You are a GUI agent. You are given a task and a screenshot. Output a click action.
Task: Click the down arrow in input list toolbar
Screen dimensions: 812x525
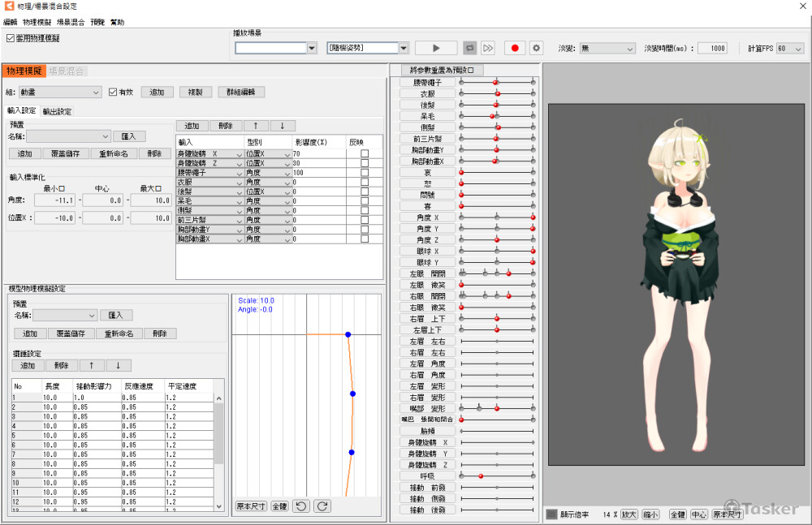click(282, 126)
